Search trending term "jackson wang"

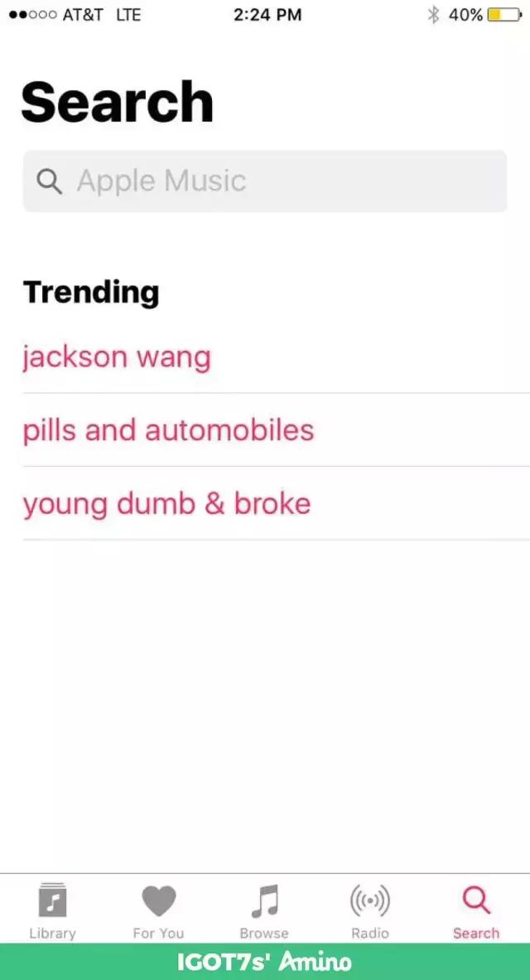pyautogui.click(x=117, y=358)
